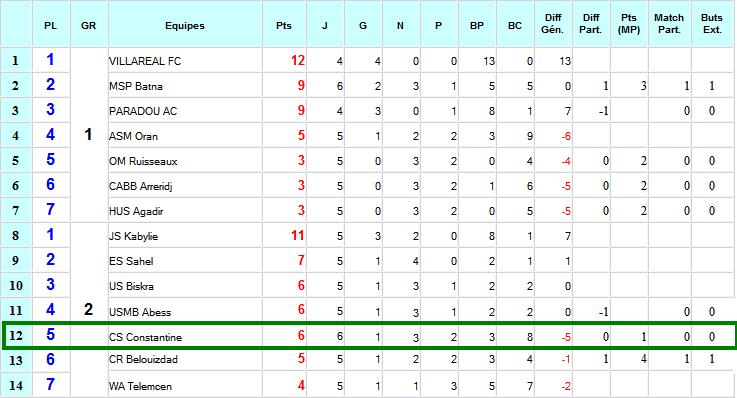Click row header number 1

[x=16, y=61]
